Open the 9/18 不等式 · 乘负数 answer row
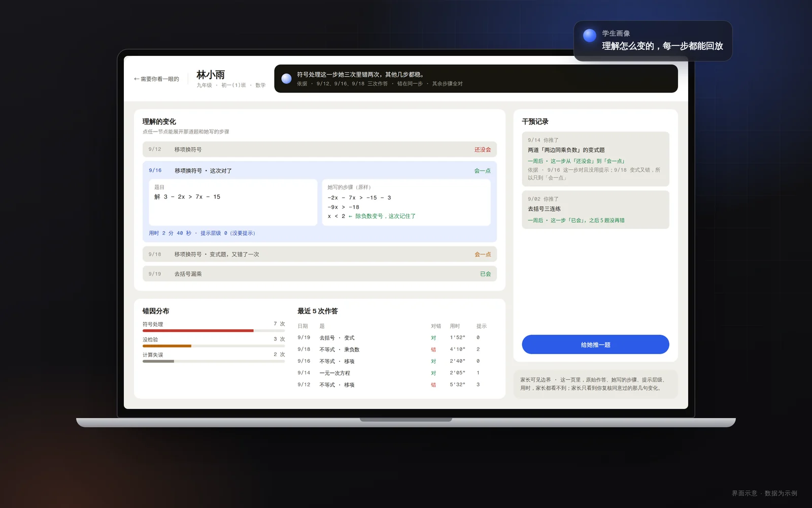This screenshot has height=508, width=812. pyautogui.click(x=397, y=350)
